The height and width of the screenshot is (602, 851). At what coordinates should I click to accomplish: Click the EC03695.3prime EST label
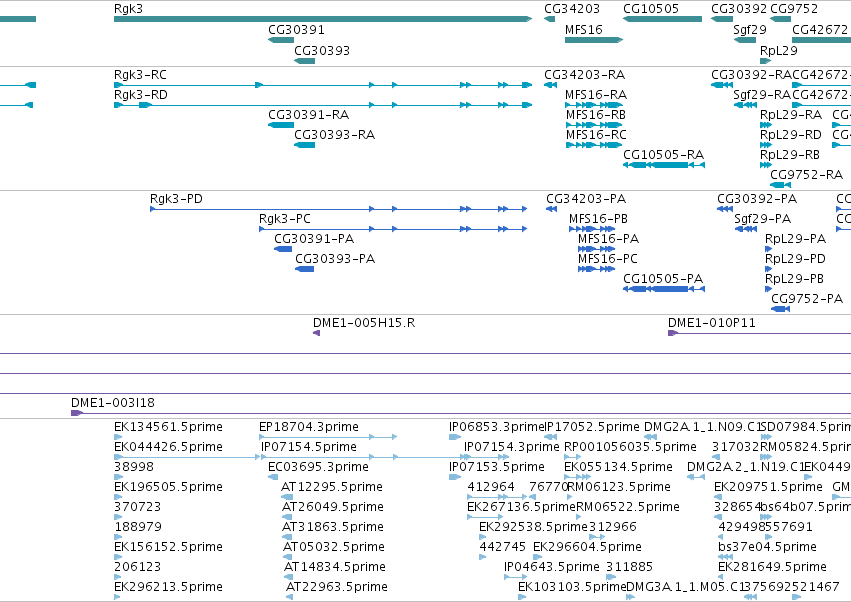click(319, 467)
